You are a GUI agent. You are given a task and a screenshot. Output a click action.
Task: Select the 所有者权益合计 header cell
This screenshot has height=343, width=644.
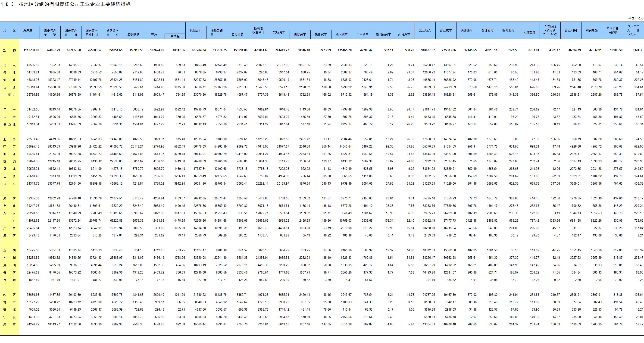pyautogui.click(x=258, y=30)
